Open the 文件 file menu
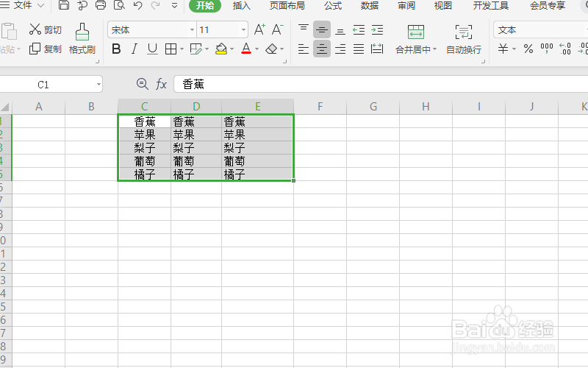Screen dimensions: 588x368 (23, 5)
